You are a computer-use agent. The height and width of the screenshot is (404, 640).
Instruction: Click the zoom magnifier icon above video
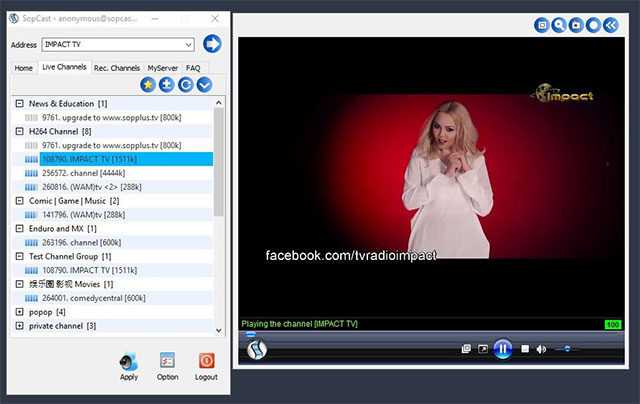[x=559, y=25]
